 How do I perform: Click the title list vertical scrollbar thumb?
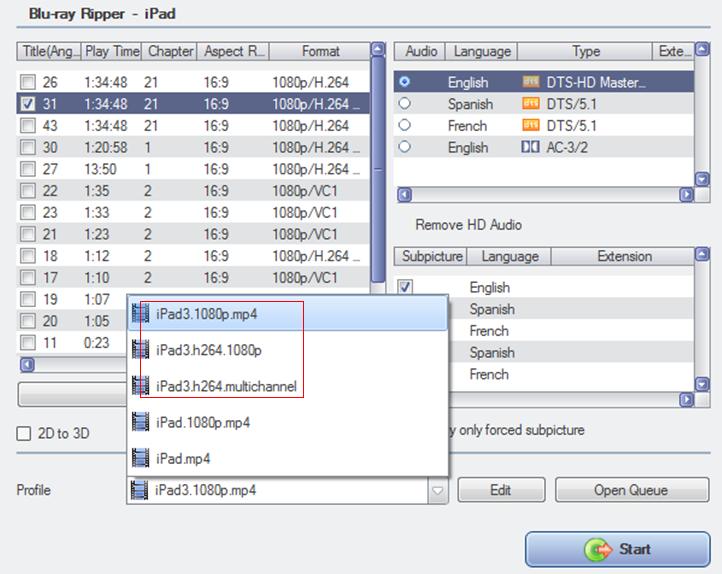click(378, 169)
